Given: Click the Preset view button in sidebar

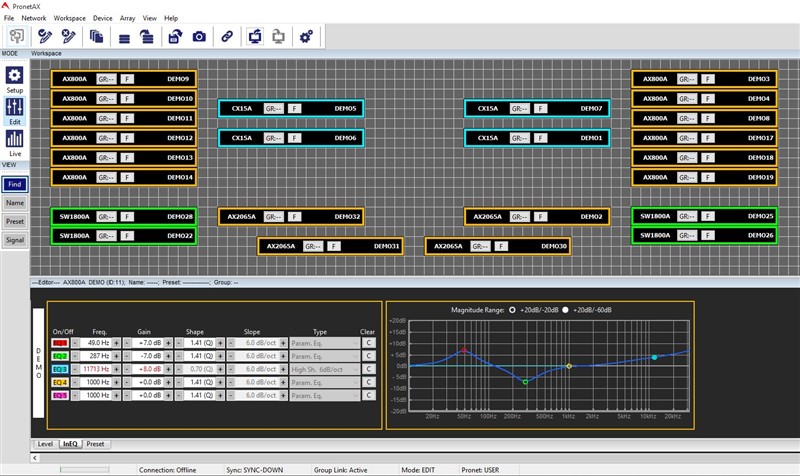Looking at the screenshot, I should pyautogui.click(x=15, y=221).
